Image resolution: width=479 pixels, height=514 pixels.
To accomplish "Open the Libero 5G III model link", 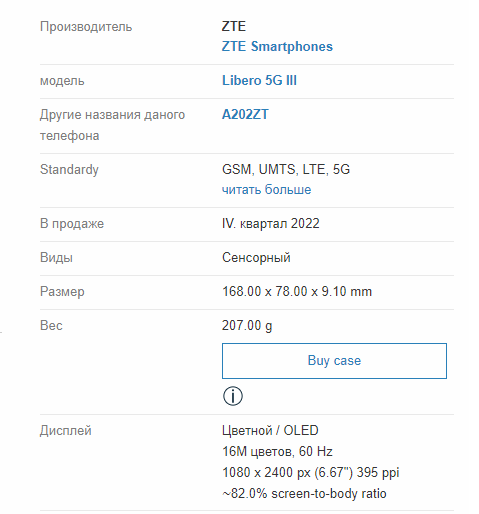I will tap(259, 80).
